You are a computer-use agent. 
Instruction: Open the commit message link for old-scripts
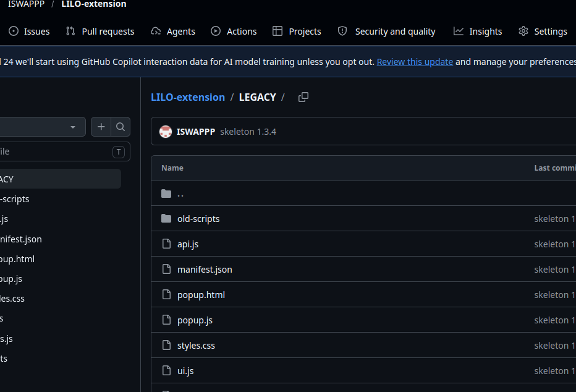[x=555, y=219]
